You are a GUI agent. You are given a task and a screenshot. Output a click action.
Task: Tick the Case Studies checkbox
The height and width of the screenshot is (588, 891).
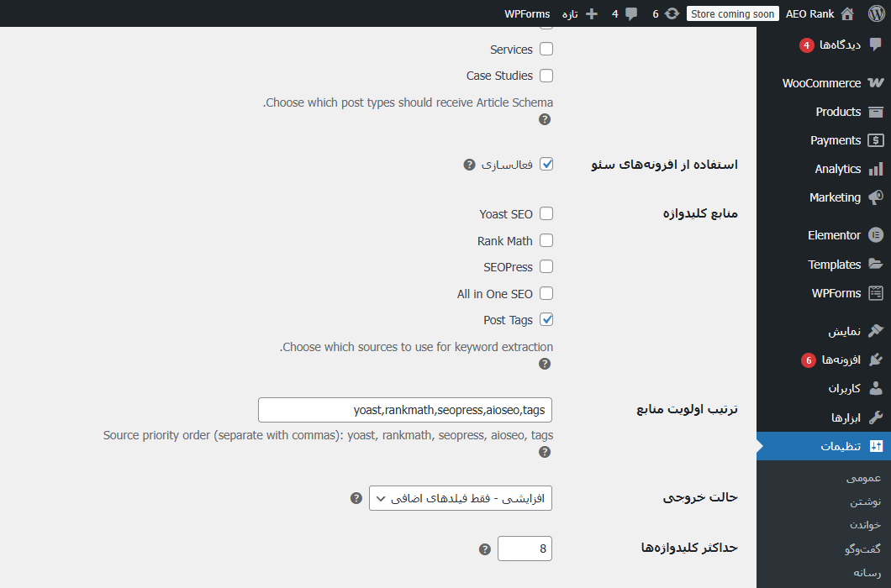coord(546,76)
